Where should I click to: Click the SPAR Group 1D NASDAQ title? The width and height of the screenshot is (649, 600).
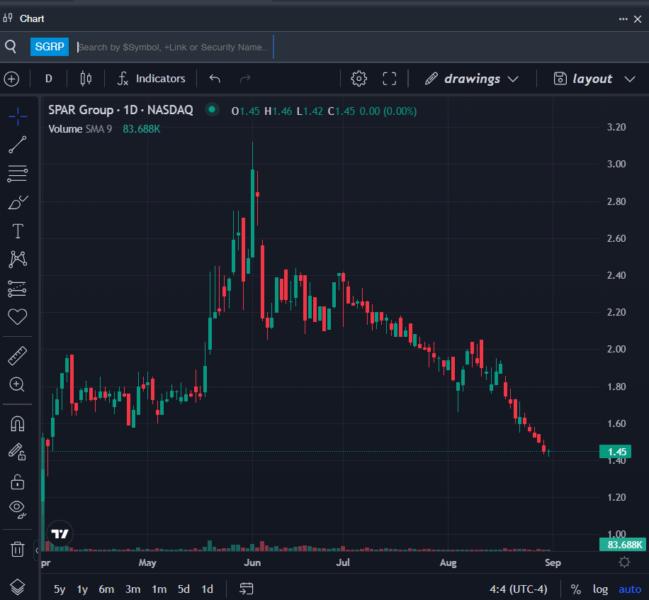pyautogui.click(x=120, y=110)
